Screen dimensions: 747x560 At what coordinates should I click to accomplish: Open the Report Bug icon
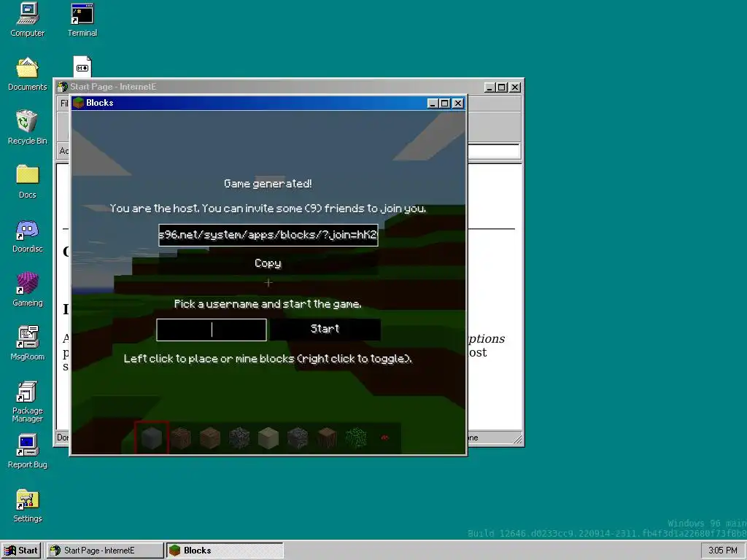pyautogui.click(x=27, y=451)
